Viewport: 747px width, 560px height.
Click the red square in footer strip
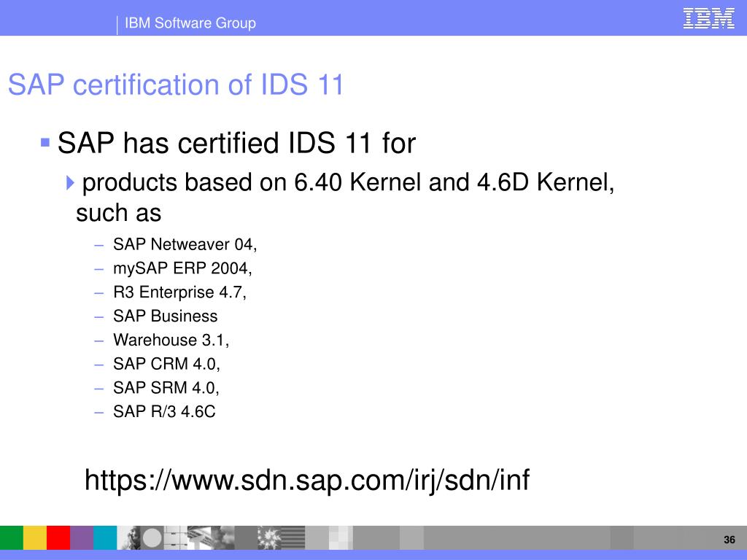[x=58, y=537]
